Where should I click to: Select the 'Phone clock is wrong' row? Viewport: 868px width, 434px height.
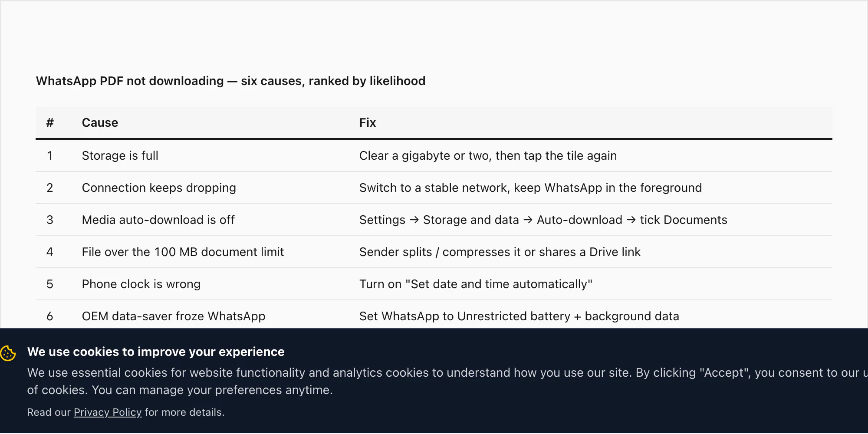pyautogui.click(x=434, y=284)
